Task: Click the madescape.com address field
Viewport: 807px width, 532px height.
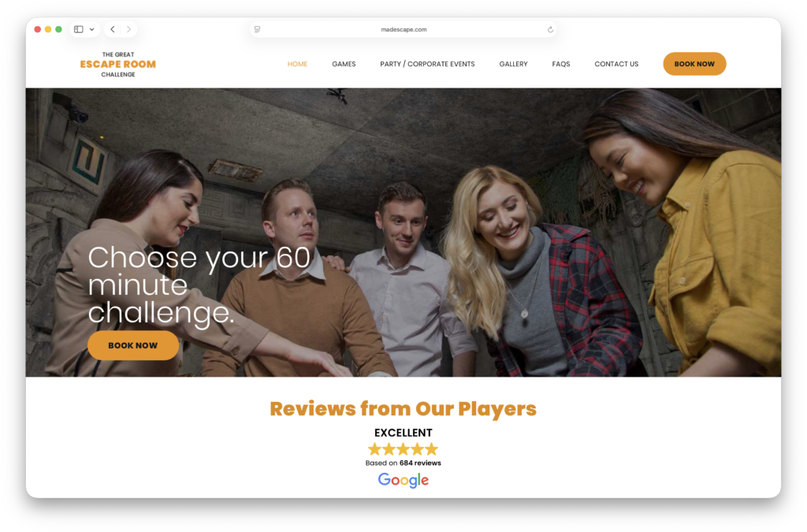Action: [403, 29]
